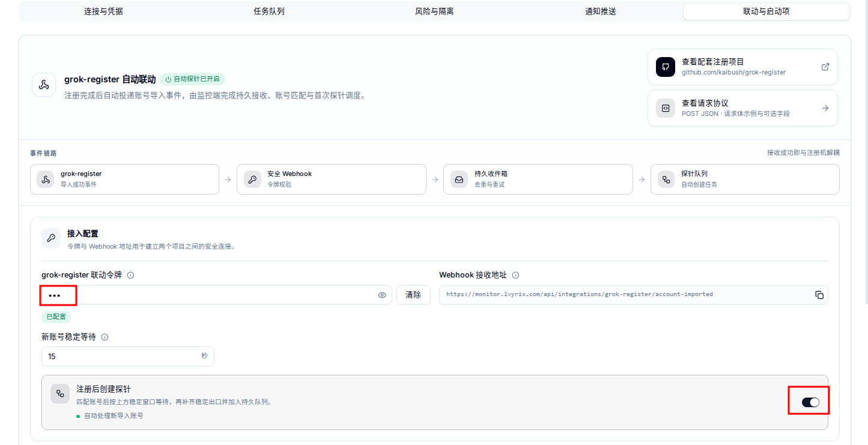The image size is (868, 445).
Task: Click the info icon next to grok-register 联动令牌
Action: coord(130,275)
